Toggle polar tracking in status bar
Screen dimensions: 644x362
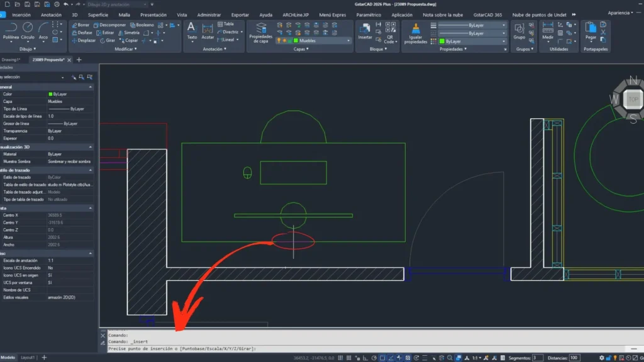tap(374, 358)
